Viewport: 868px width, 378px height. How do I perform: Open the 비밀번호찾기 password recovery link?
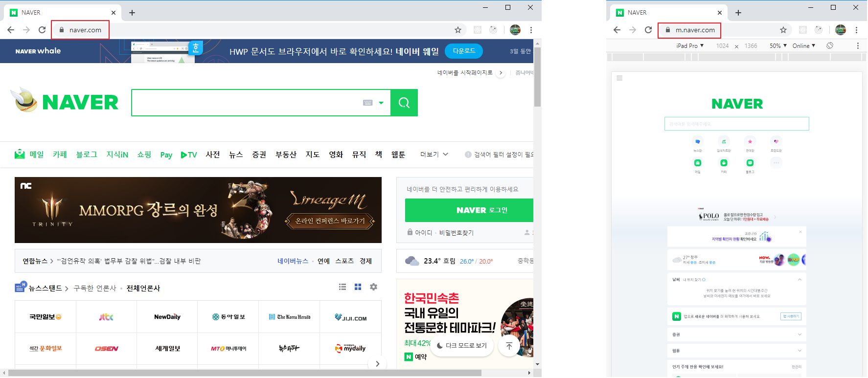tap(457, 233)
